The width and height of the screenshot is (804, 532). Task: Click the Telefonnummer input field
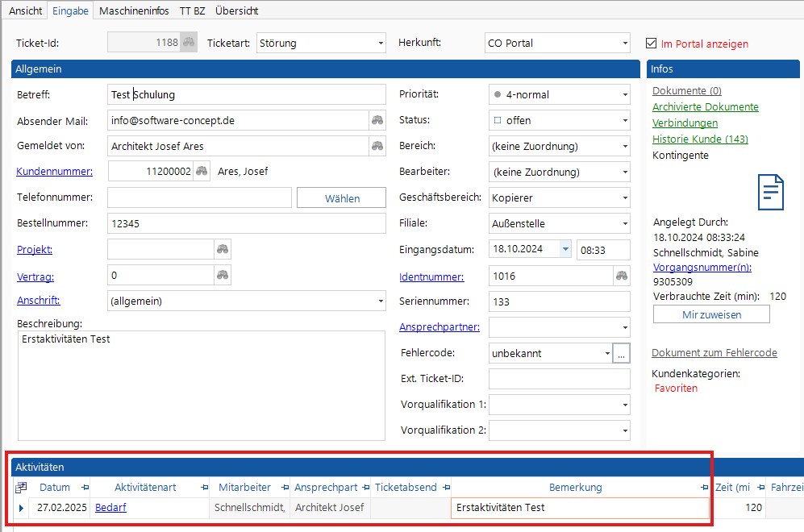click(x=199, y=197)
